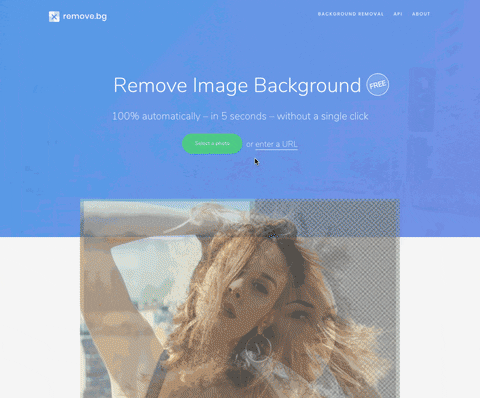Click the demo photo of the woman

(x=240, y=298)
